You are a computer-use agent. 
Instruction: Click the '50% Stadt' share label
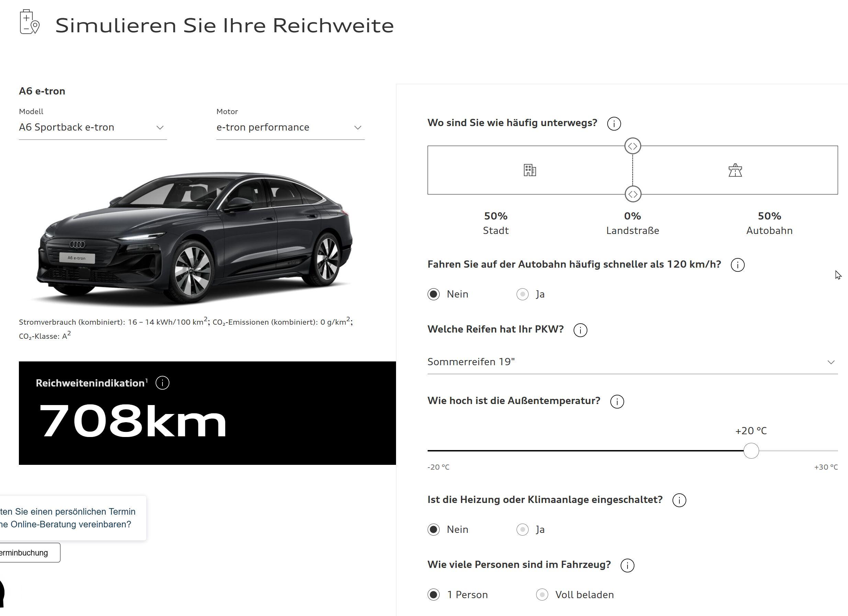click(x=496, y=223)
